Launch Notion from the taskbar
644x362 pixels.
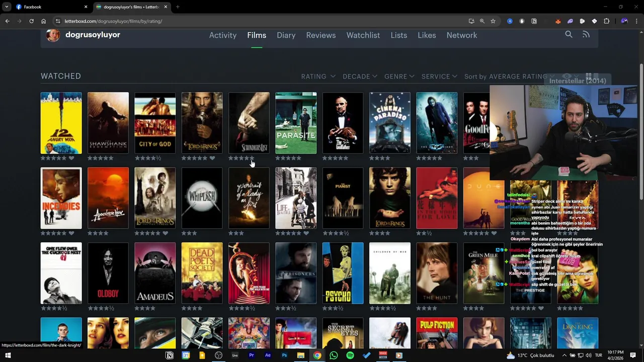coord(170,355)
